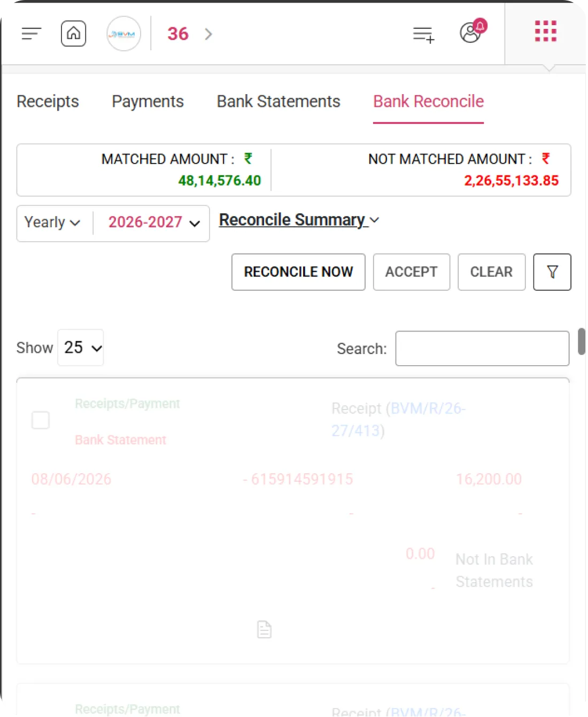Screen dimensions: 588x717
Task: Expand the Reconcile Summary link
Action: 299,220
